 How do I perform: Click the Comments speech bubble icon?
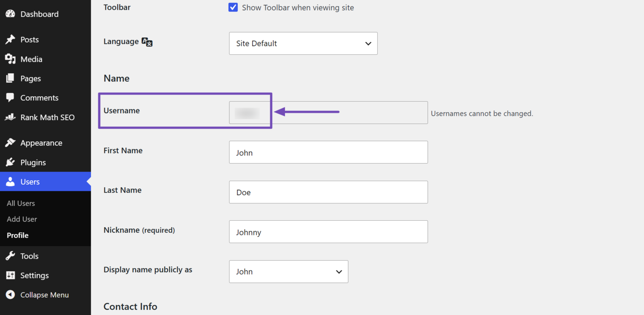click(x=10, y=97)
